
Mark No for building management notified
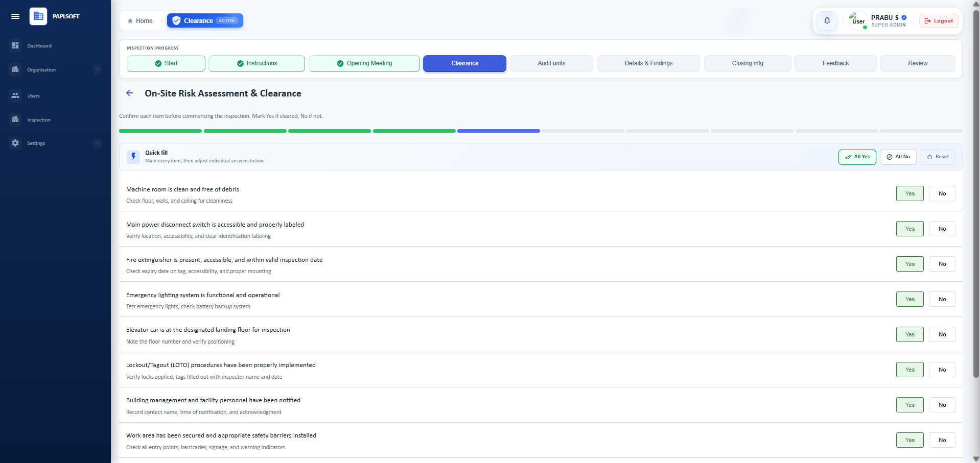point(942,405)
